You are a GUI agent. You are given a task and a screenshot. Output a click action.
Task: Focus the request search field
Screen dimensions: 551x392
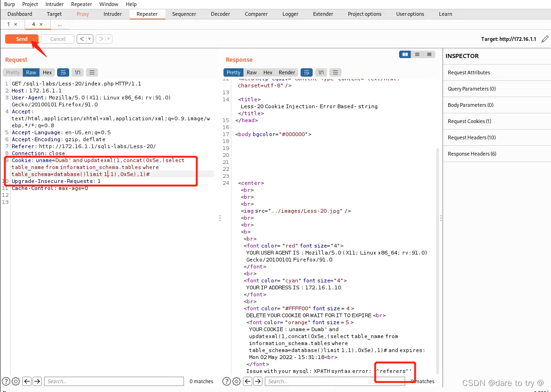[x=114, y=381]
